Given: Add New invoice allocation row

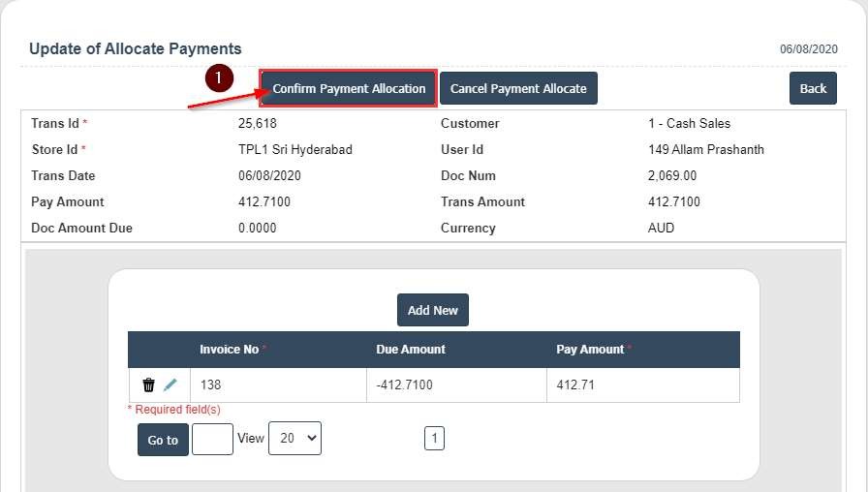Looking at the screenshot, I should [432, 310].
